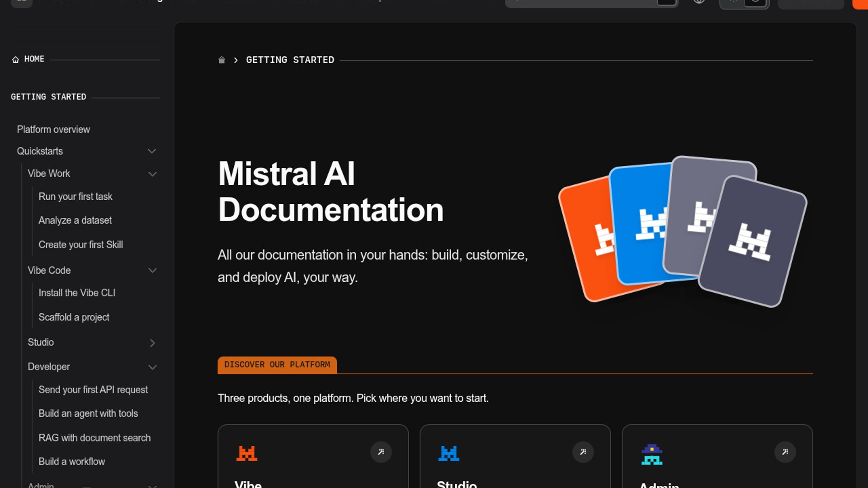Click the Admin product icon
Viewport: 868px width, 488px height.
(652, 454)
